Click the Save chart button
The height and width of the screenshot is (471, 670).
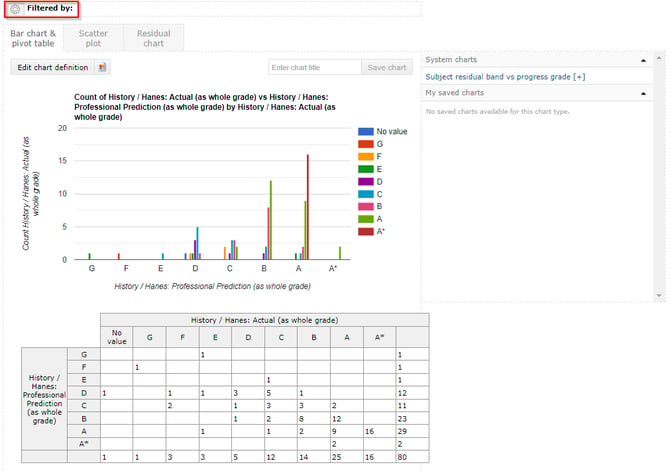[387, 67]
